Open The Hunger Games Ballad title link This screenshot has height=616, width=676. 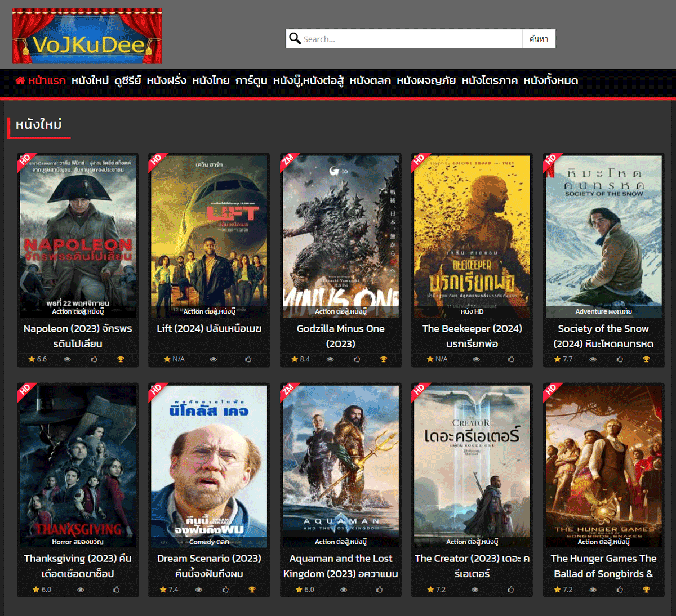tap(603, 566)
